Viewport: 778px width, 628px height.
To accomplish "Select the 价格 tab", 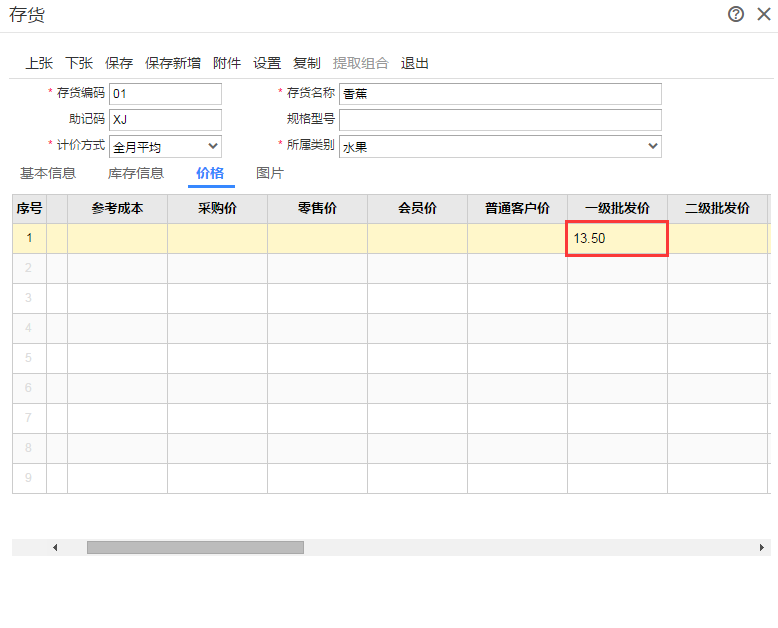I will 210,173.
